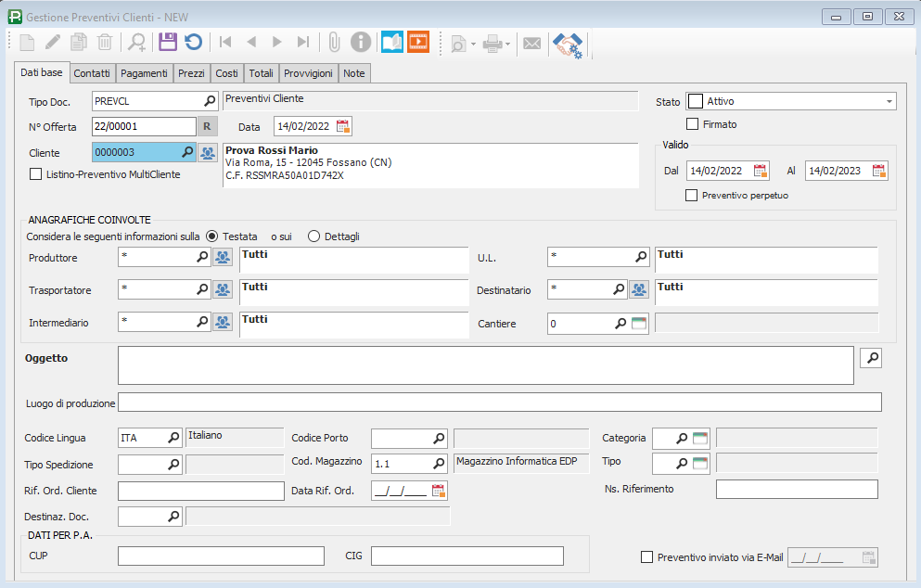Viewport: 921px width, 588px height.
Task: Click the round info icon in toolbar
Action: [361, 42]
